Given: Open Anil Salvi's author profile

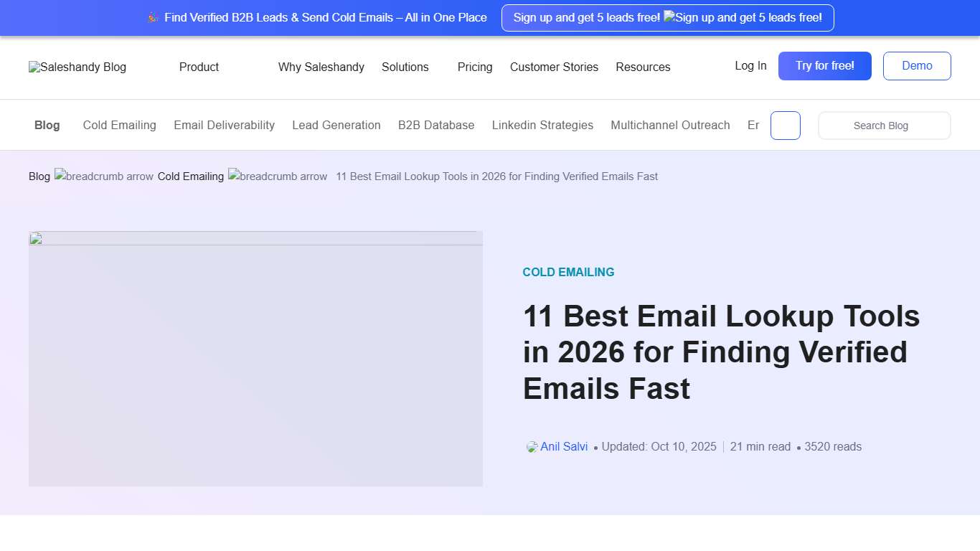Looking at the screenshot, I should coord(565,446).
